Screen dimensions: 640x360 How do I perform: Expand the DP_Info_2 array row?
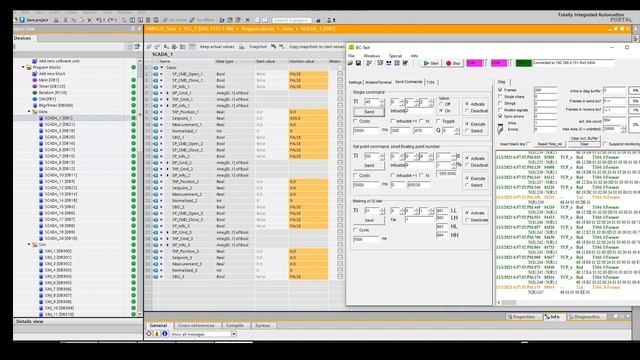pos(167,175)
